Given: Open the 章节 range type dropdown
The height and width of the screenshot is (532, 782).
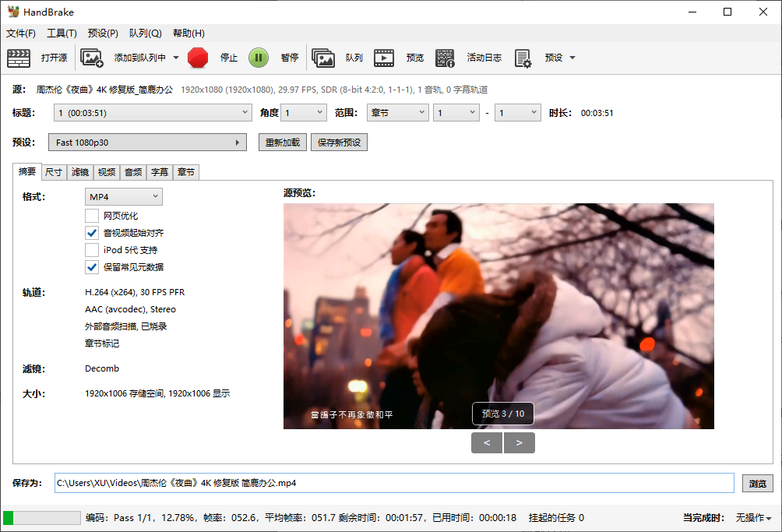Looking at the screenshot, I should (397, 113).
